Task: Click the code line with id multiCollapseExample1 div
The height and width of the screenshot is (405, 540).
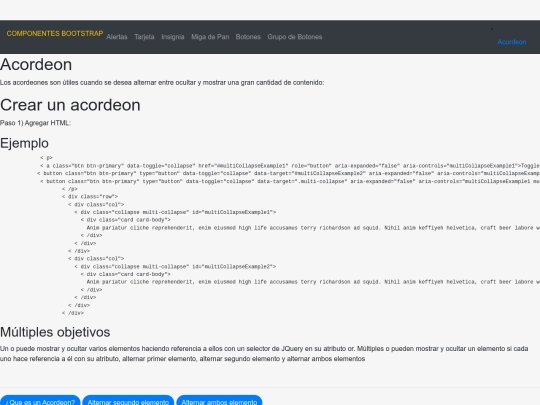Action: click(175, 212)
